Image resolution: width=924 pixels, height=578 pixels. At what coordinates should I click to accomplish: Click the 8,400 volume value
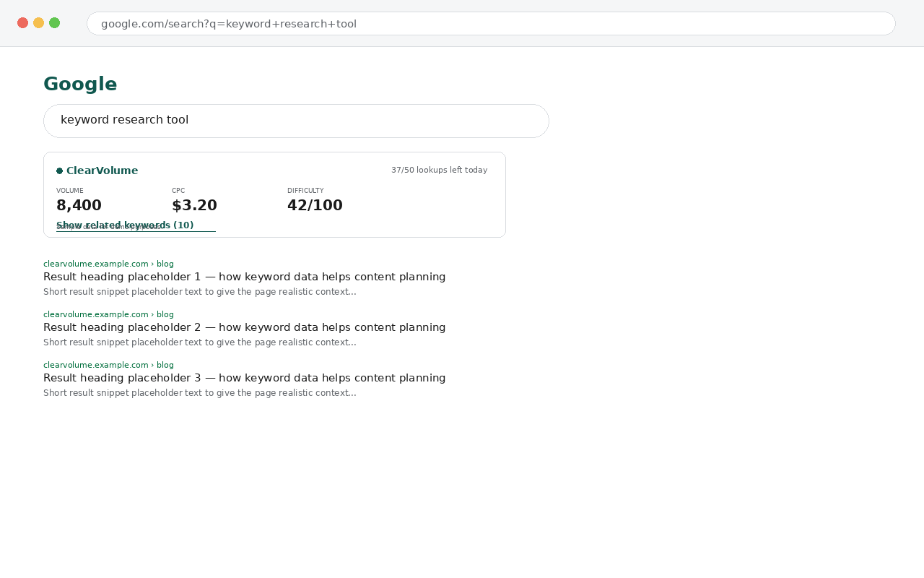[79, 205]
